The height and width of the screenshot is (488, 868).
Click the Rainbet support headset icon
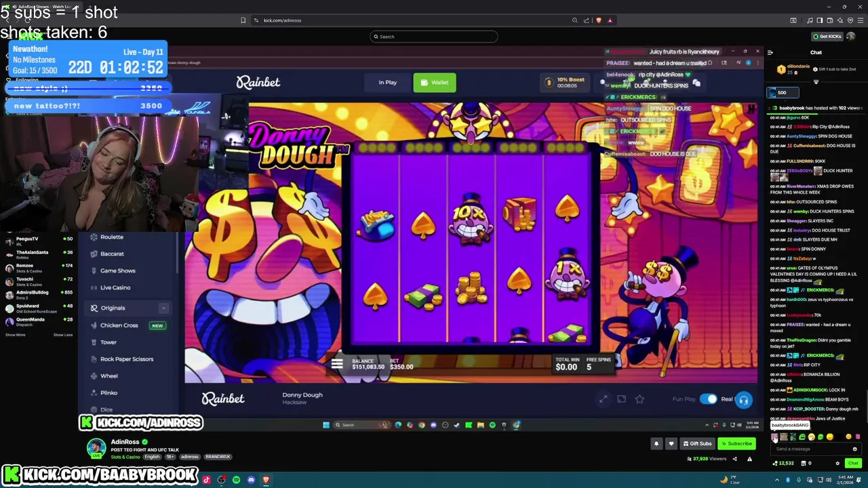(744, 400)
